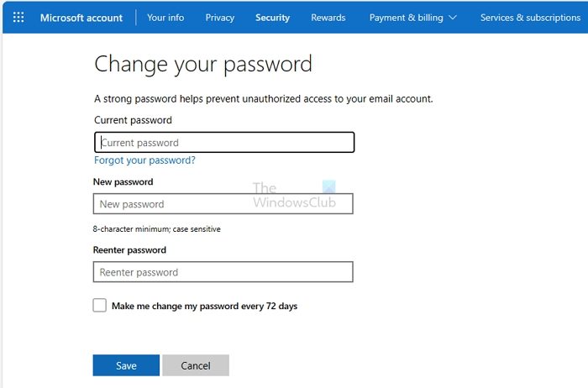The image size is (588, 388).
Task: Open the app launcher grid icon
Action: (x=18, y=18)
